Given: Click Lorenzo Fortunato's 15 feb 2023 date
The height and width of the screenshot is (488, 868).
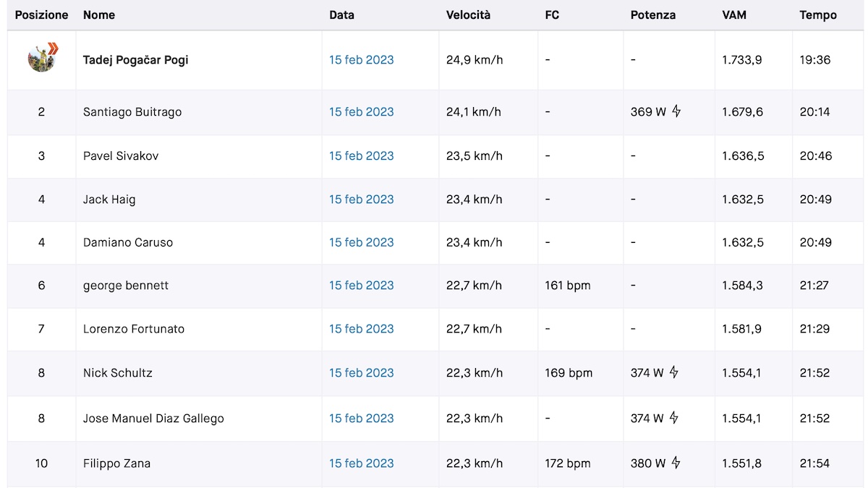Looking at the screenshot, I should coord(361,329).
